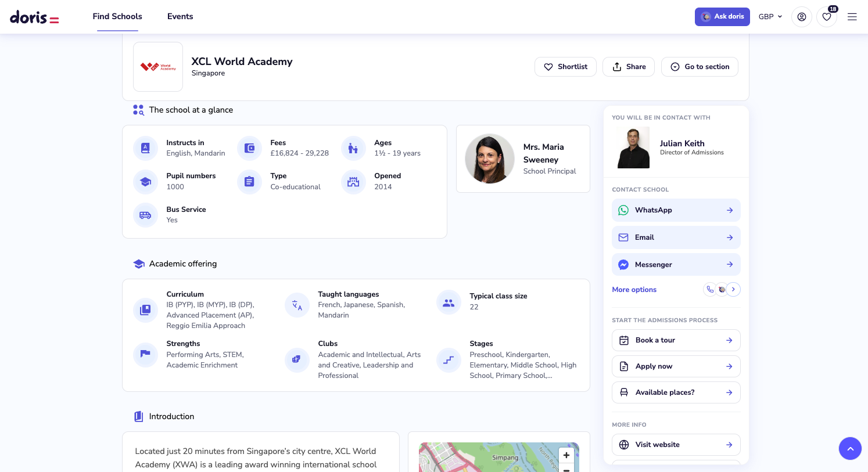This screenshot has height=472, width=868.
Task: Click the Opened castle icon
Action: click(x=353, y=182)
